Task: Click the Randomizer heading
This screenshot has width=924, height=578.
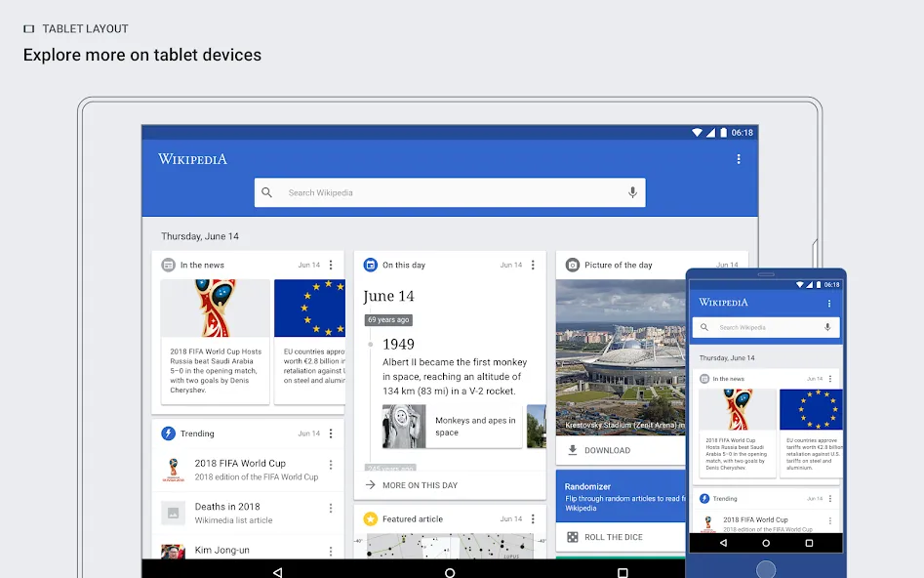Action: (x=587, y=486)
